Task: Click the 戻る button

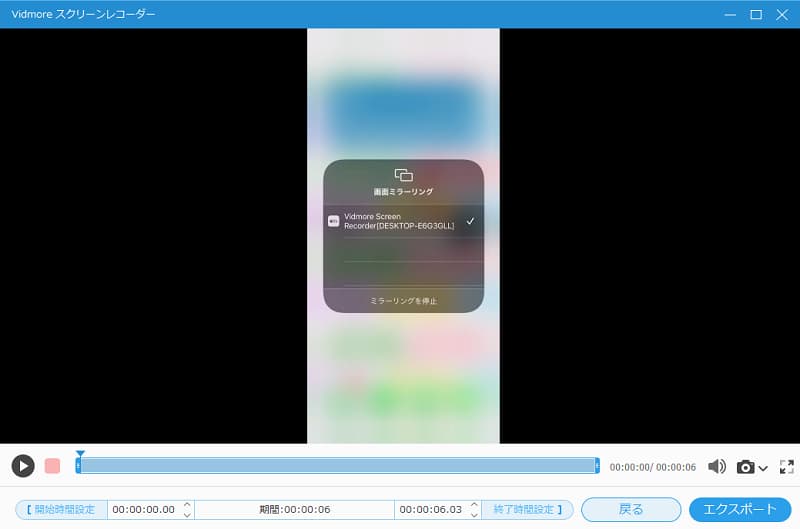Action: 631,509
